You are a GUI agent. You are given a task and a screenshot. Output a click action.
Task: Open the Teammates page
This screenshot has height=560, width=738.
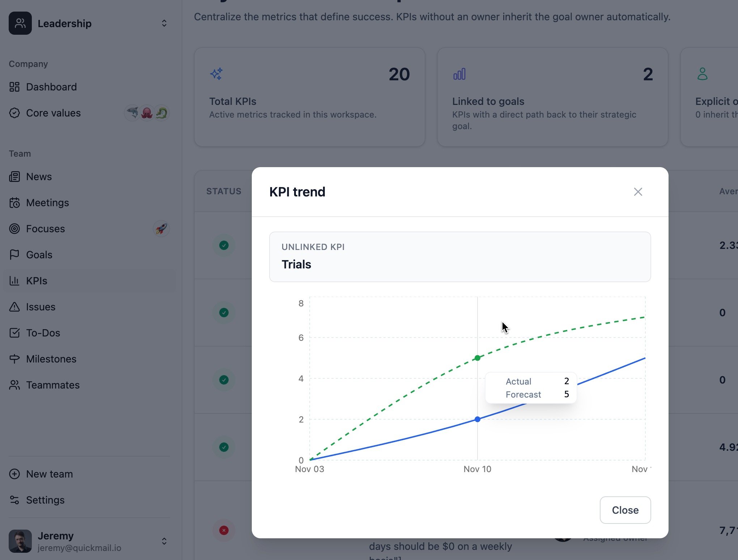point(52,385)
